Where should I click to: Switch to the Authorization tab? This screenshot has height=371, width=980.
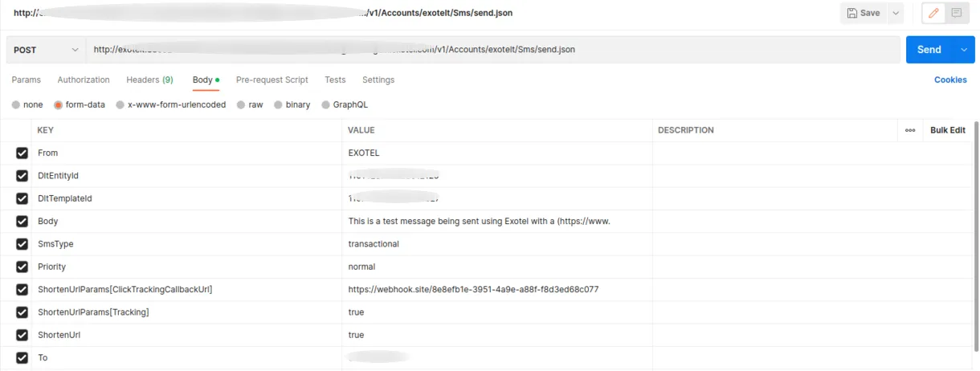pyautogui.click(x=84, y=80)
